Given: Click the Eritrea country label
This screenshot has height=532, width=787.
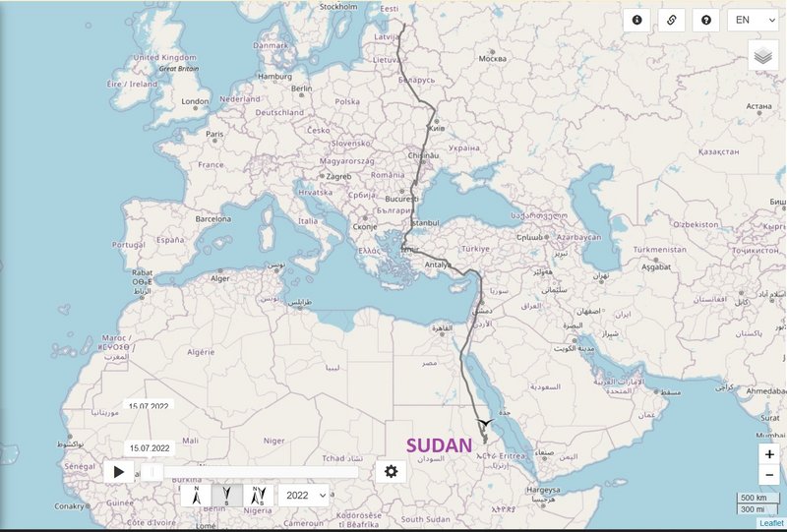Looking at the screenshot, I should click(512, 456).
